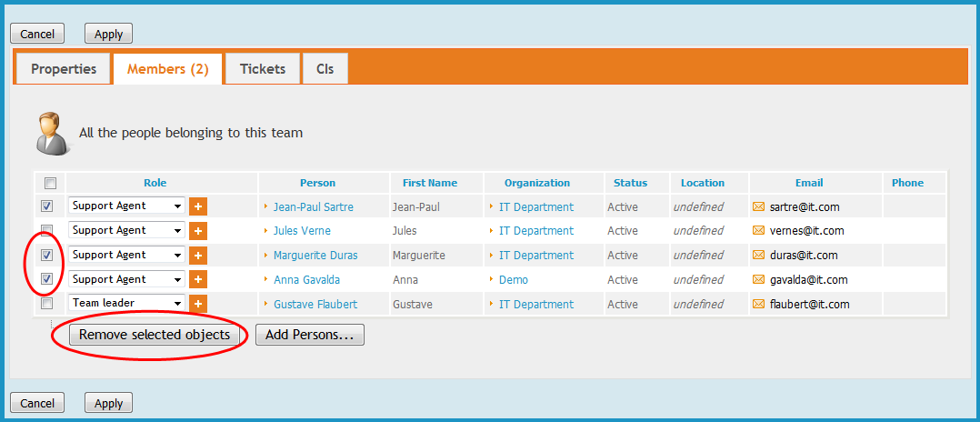The height and width of the screenshot is (422, 980).
Task: Sort table by Person column header
Action: tap(317, 183)
